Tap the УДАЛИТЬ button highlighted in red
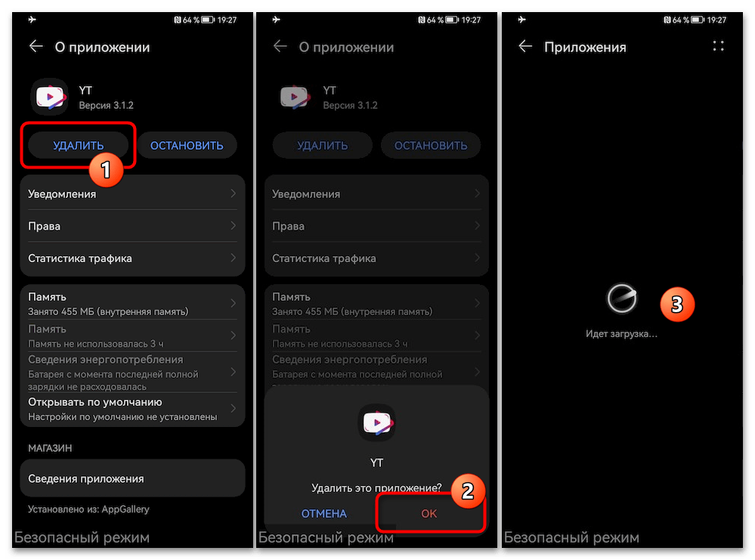Viewport: 755px width, 560px height. 79,145
